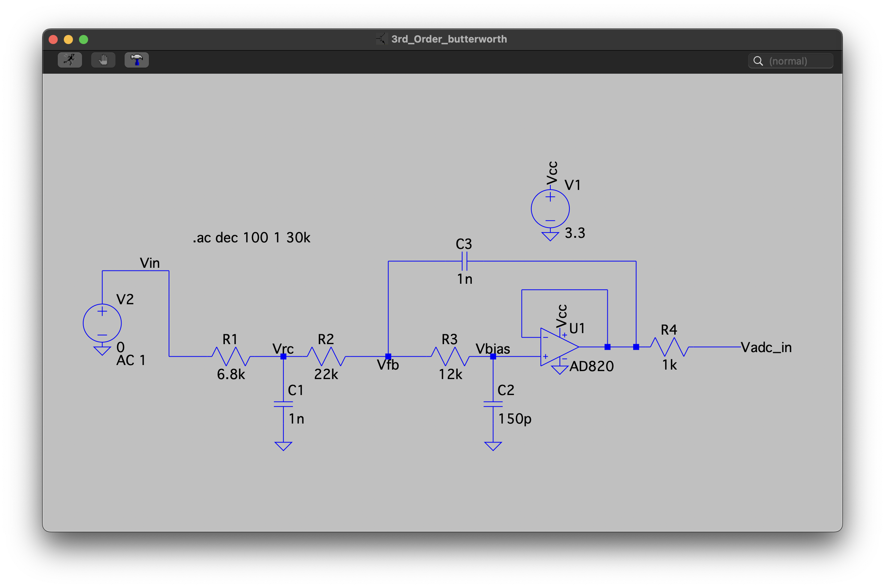Select the V1 voltage source symbol

tap(550, 209)
